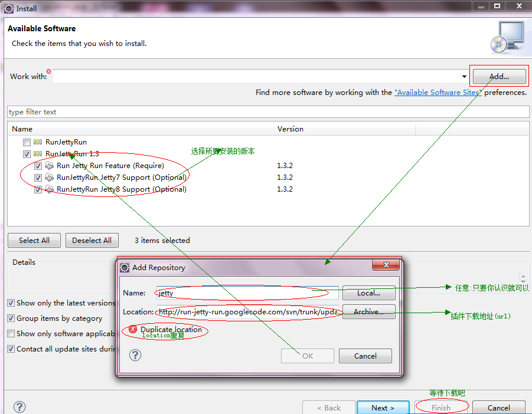532x414 pixels.
Task: Click the Add Repository title icon
Action: pos(125,268)
